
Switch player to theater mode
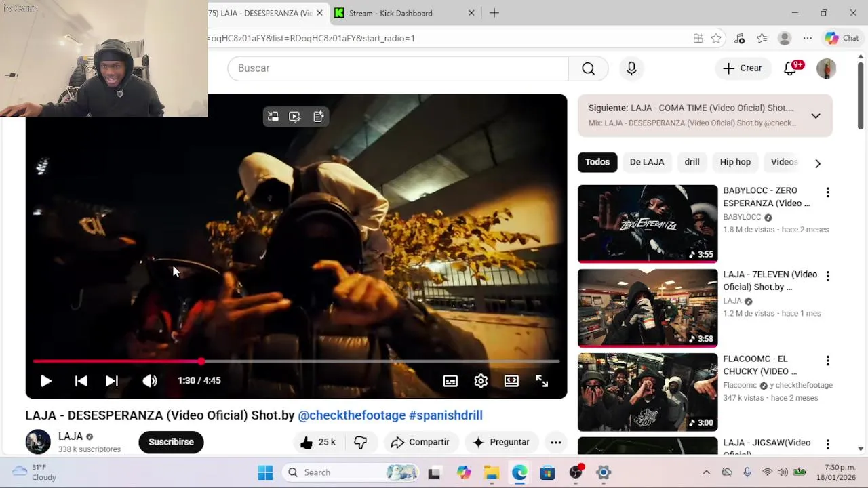pos(511,381)
